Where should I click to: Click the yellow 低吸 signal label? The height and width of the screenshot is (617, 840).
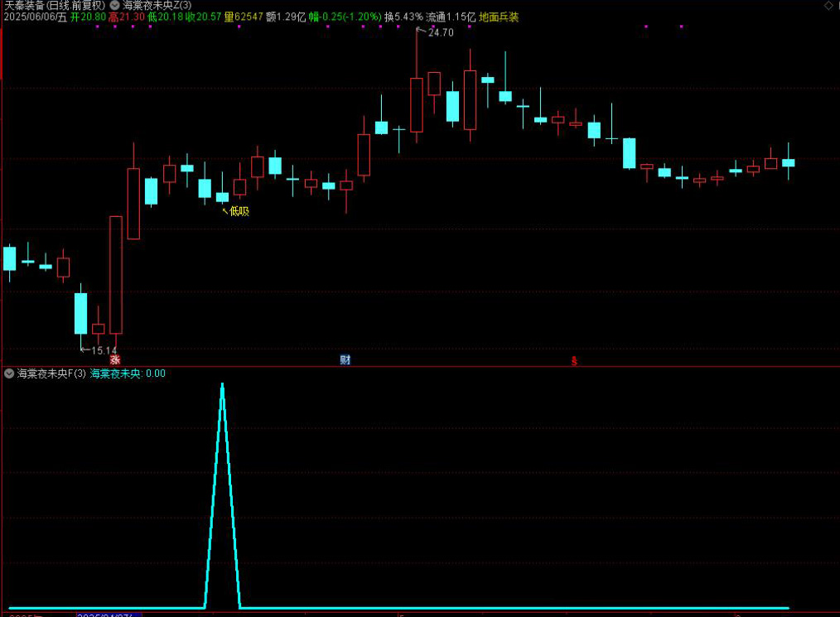239,211
